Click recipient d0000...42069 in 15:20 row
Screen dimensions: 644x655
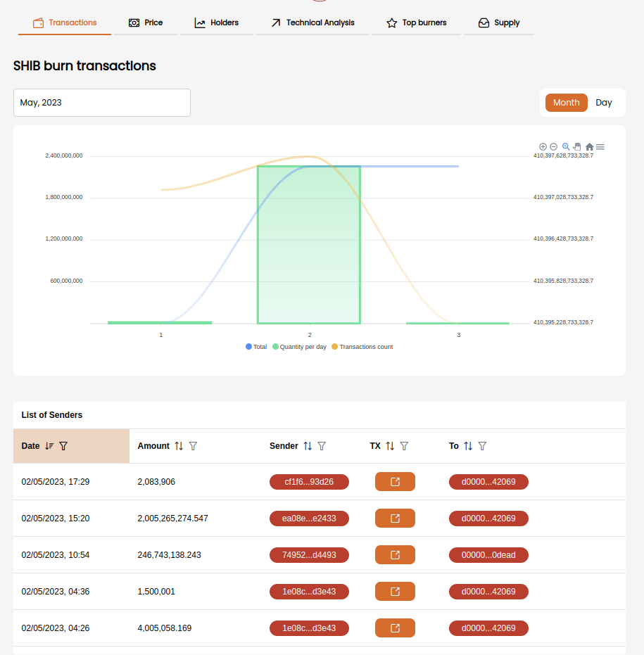[x=488, y=519]
